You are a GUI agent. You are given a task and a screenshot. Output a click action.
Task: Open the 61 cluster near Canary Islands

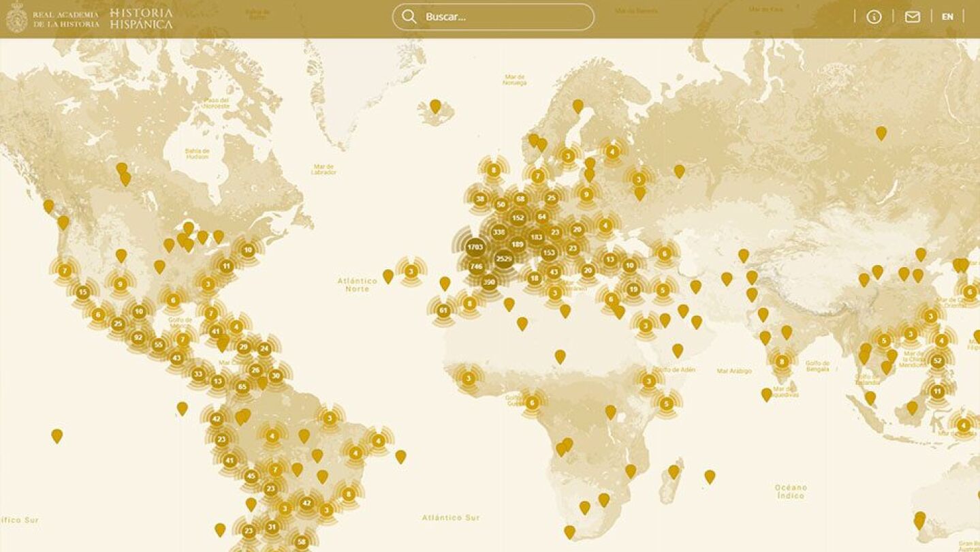click(x=443, y=311)
